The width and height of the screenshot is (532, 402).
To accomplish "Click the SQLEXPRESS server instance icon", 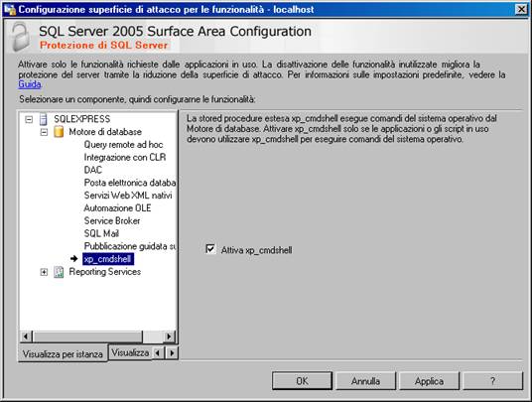I will (44, 119).
